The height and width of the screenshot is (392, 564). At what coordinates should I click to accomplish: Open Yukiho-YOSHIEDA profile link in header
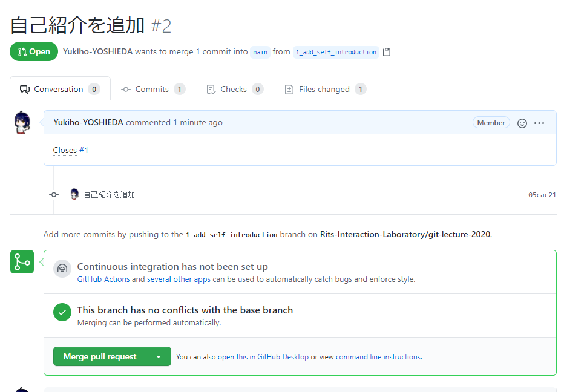click(98, 51)
